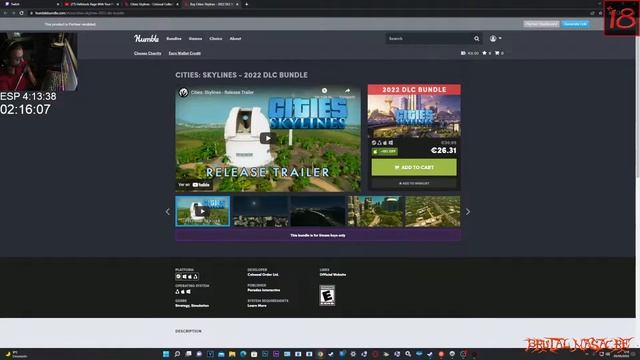Open the Choose Charity link
This screenshot has width=640, height=360.
pos(147,53)
